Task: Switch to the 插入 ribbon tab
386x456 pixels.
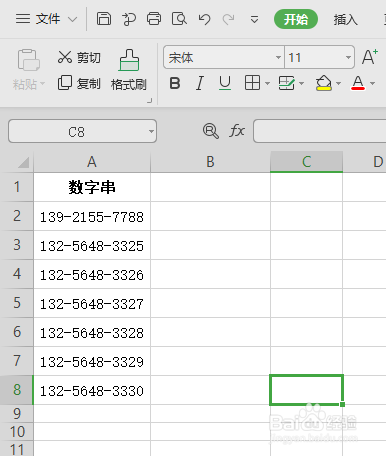Action: (x=345, y=19)
